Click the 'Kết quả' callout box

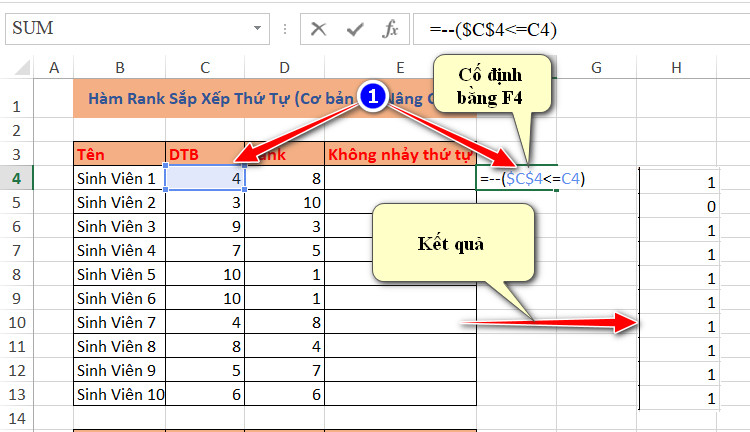coord(444,245)
